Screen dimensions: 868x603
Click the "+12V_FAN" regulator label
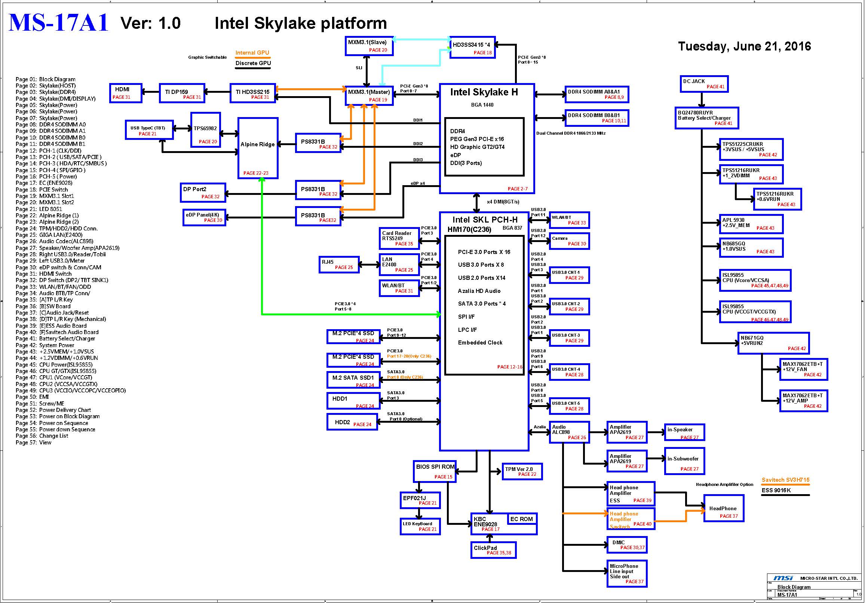[x=795, y=370]
